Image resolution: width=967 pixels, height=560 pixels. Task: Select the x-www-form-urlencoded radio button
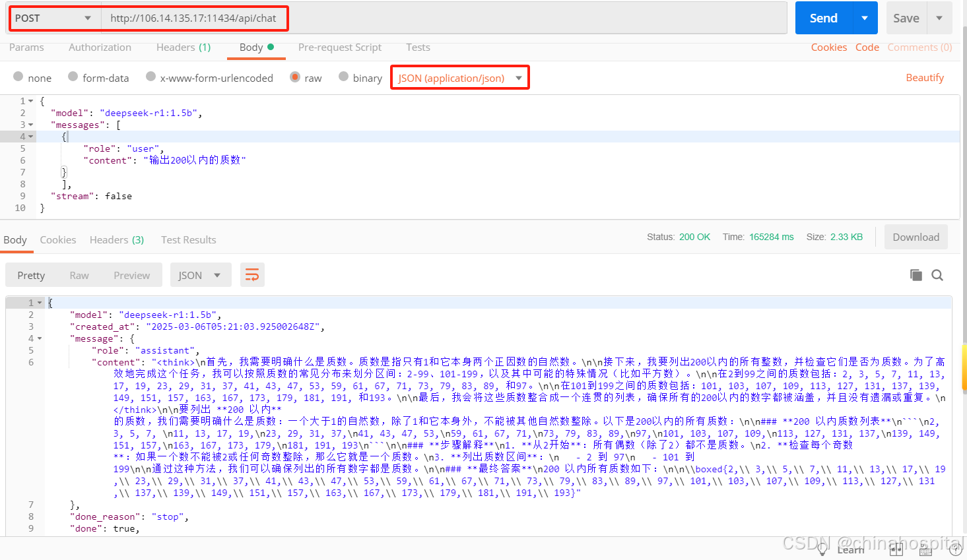(150, 77)
